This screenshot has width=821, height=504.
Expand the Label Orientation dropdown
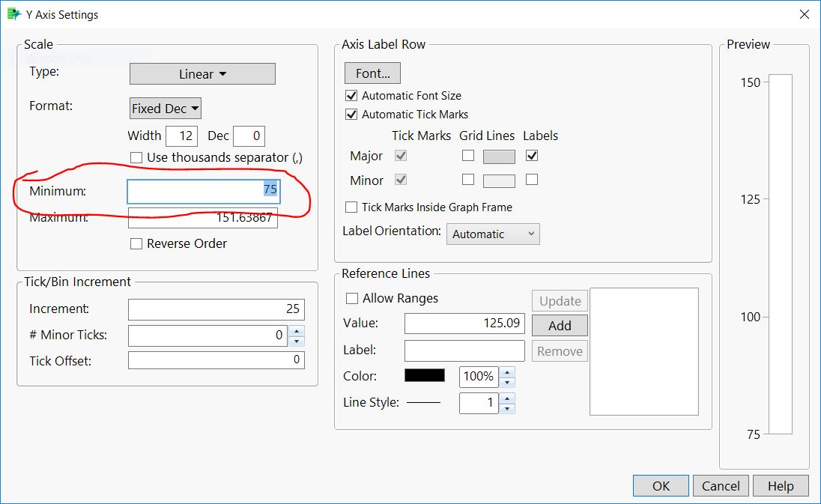493,234
